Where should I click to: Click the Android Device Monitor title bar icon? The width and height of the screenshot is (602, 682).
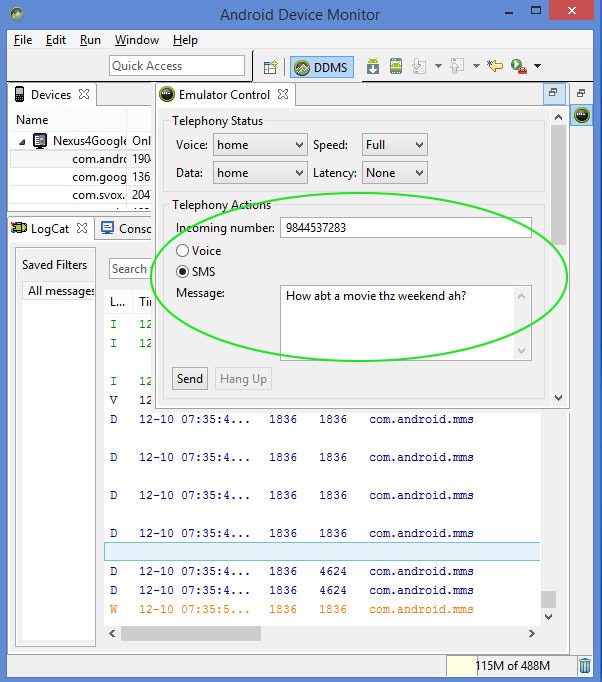click(17, 13)
